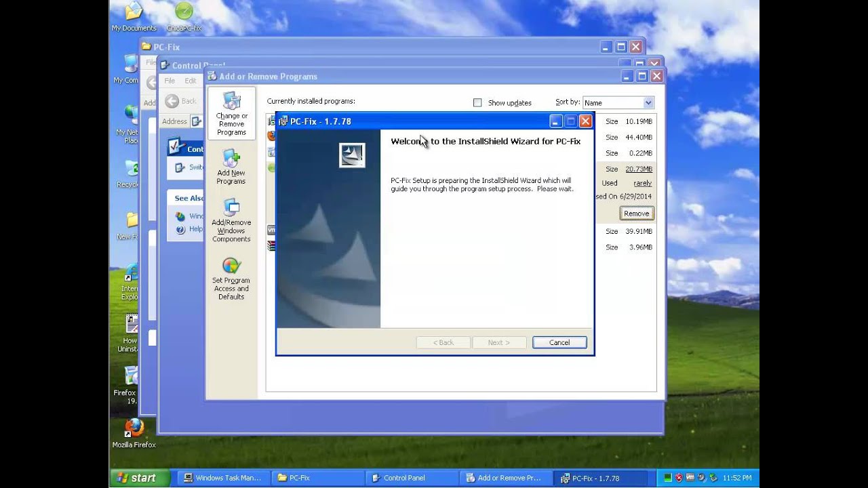Click the Control Panel category view icon
Screen dimensions: 868x488
pos(176,147)
